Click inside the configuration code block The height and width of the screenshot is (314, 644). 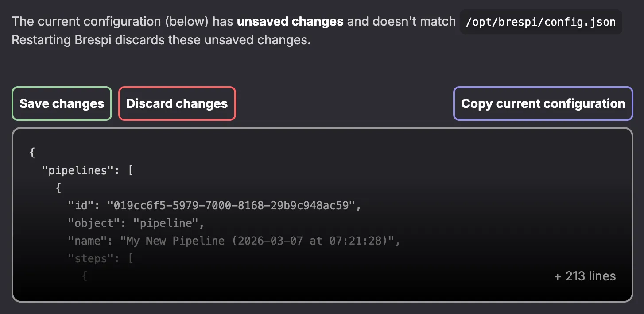click(x=310, y=212)
